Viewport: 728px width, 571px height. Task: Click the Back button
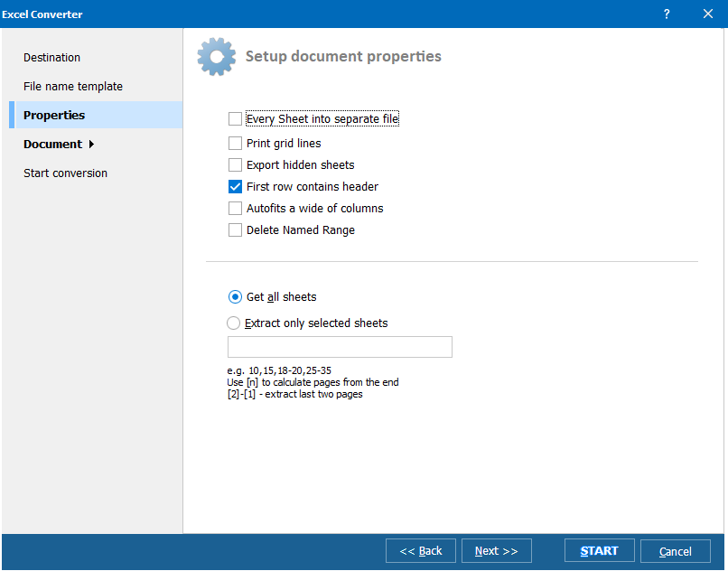420,550
